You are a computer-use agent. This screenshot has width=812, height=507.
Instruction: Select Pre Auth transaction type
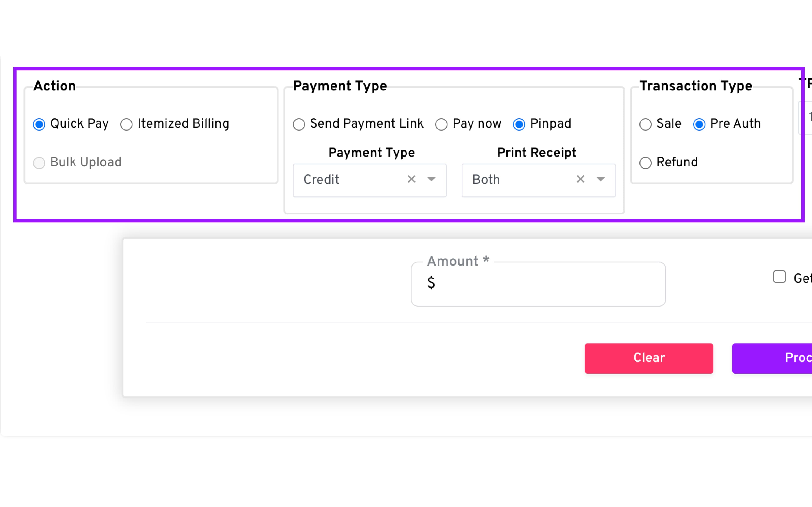699,124
